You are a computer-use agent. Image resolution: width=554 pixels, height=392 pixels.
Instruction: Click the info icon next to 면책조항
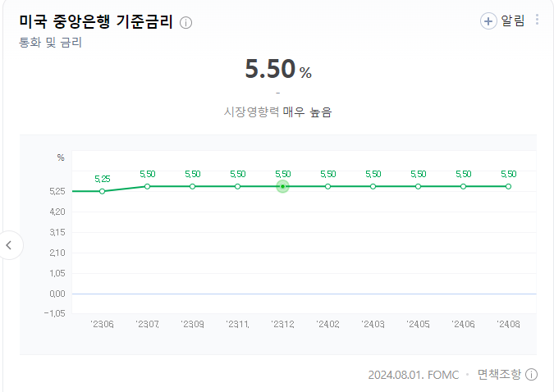click(532, 375)
